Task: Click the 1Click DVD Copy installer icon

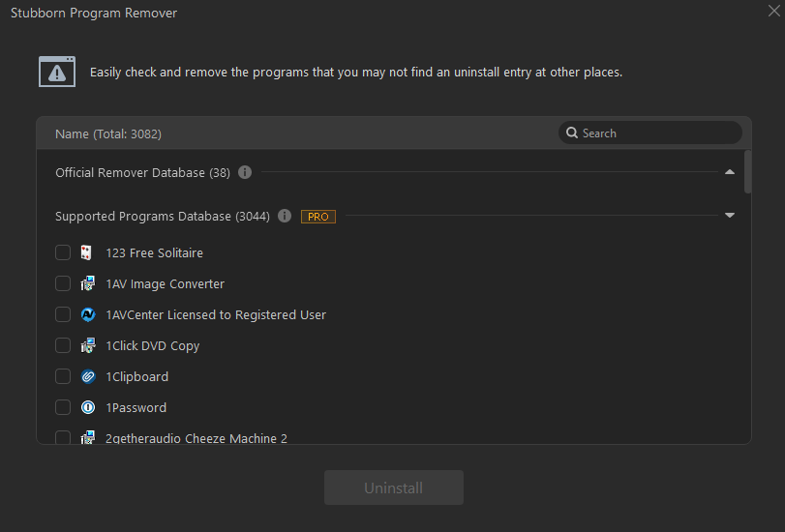Action: (88, 346)
